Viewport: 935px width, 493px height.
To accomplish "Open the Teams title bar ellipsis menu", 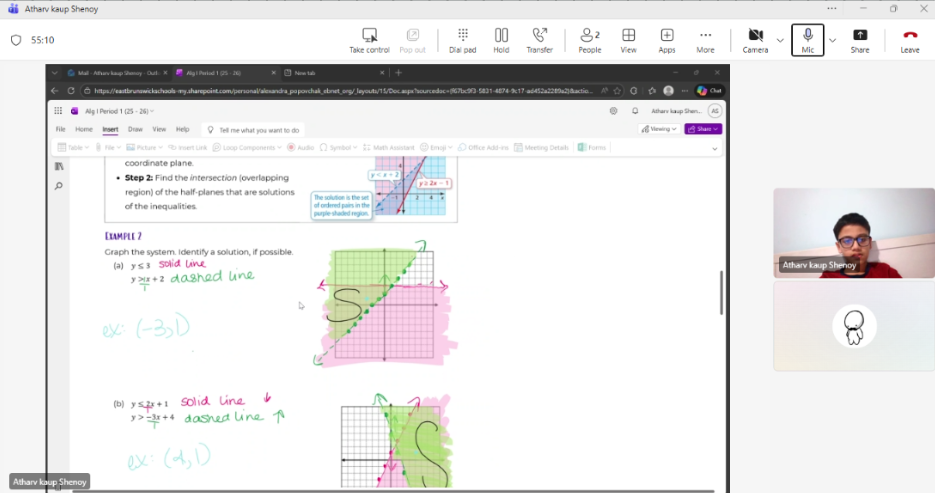I will [832, 8].
